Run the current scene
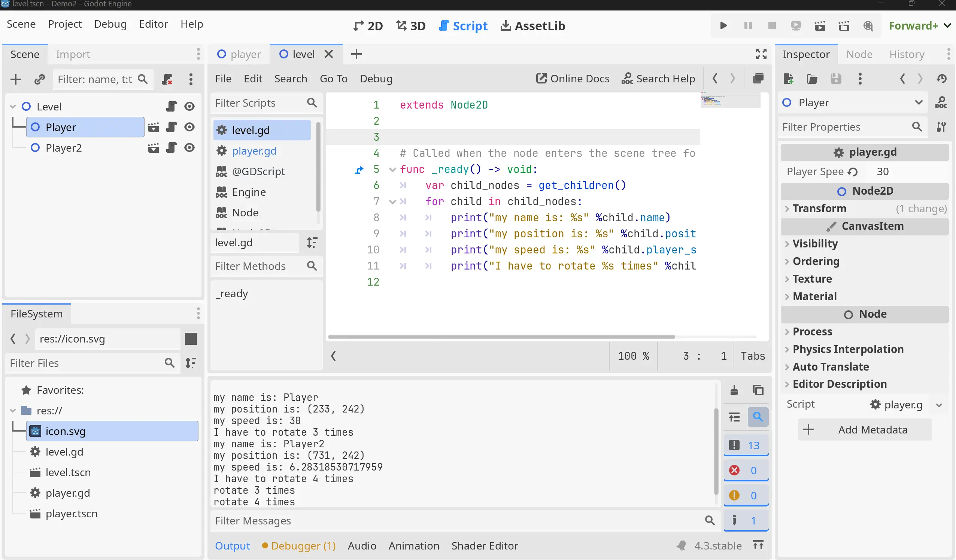 (820, 26)
